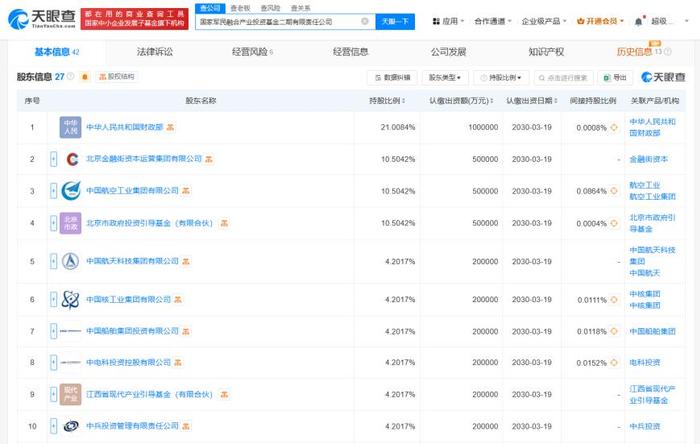Expand row 2 北京金融街资本运营集团
Image resolution: width=700 pixels, height=444 pixels.
pos(54,159)
